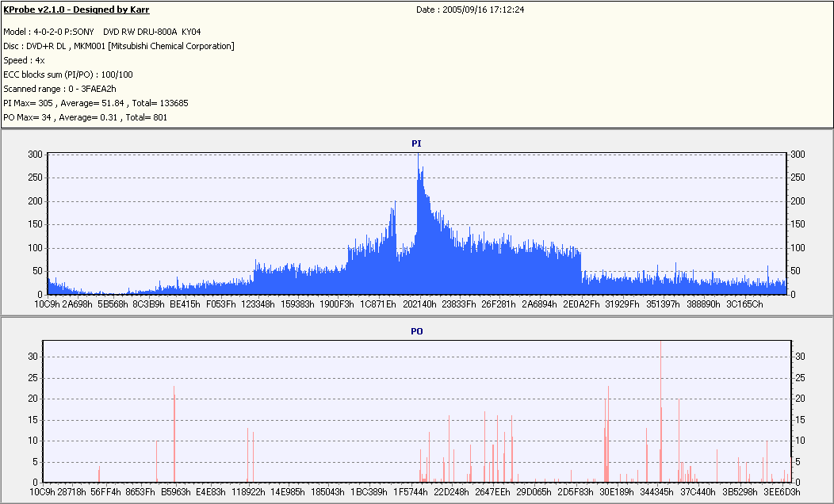
Task: Select PI axis label 23833Fh
Action: tap(459, 304)
